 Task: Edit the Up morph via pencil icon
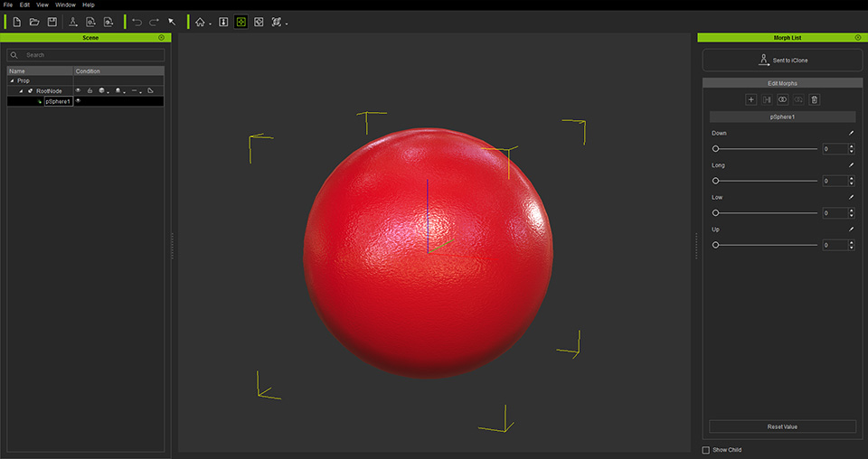click(x=852, y=229)
